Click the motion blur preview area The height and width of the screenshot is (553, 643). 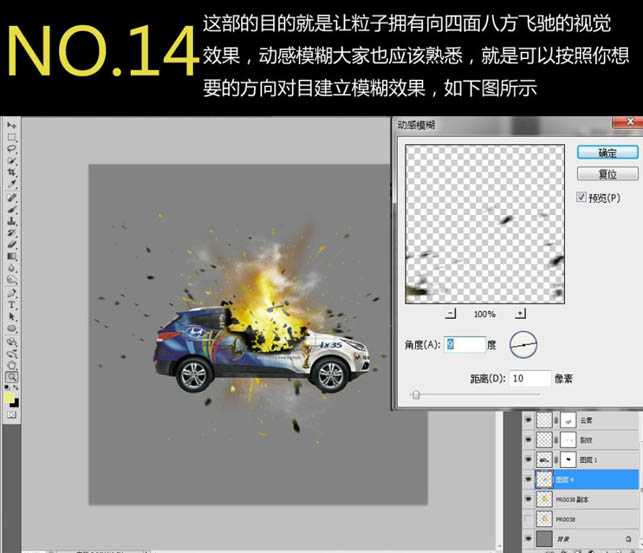485,224
